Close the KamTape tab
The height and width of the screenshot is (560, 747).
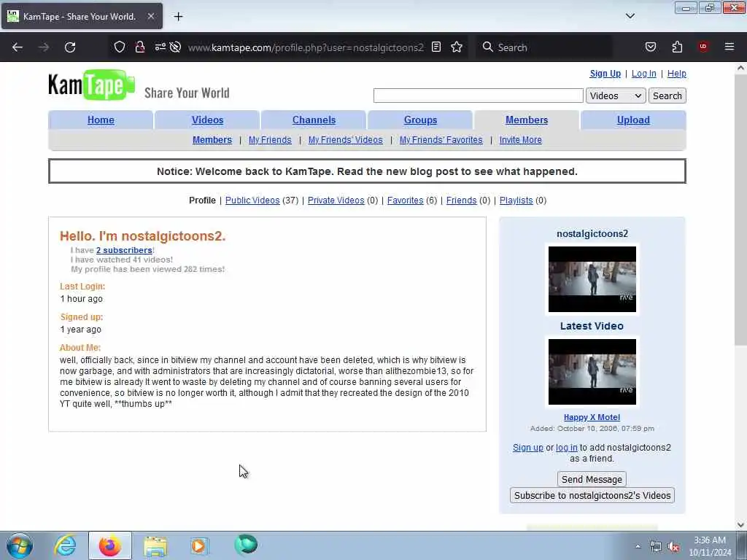click(150, 16)
